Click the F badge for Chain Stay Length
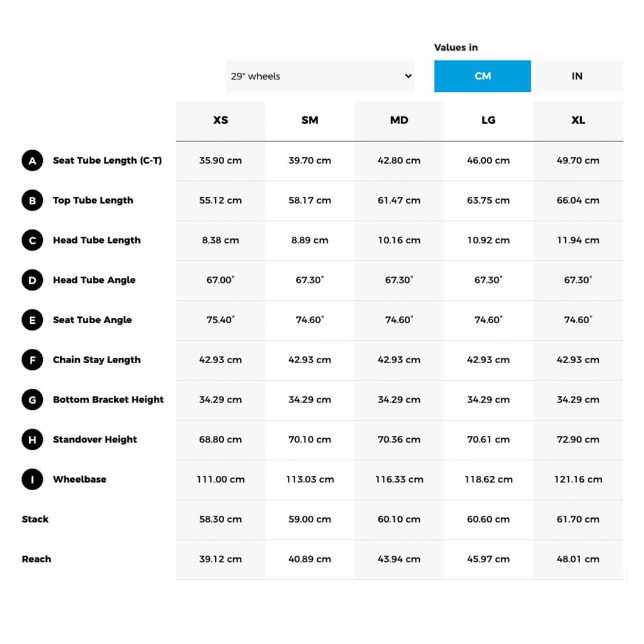This screenshot has height=644, width=644. pos(32,360)
